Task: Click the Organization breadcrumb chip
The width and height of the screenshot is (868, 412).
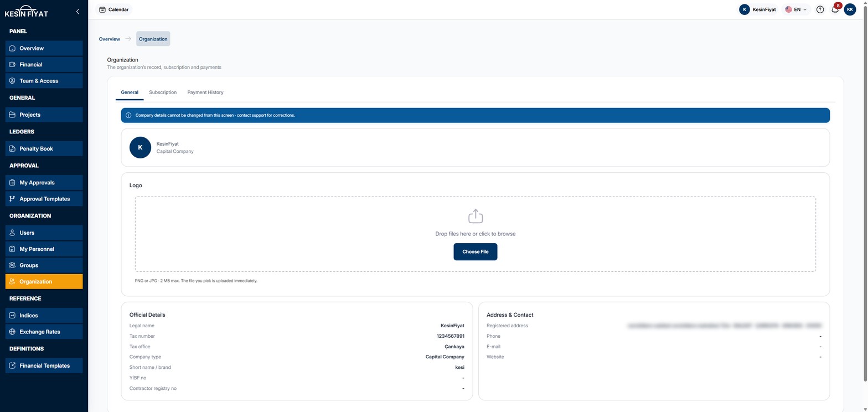Action: click(x=153, y=39)
